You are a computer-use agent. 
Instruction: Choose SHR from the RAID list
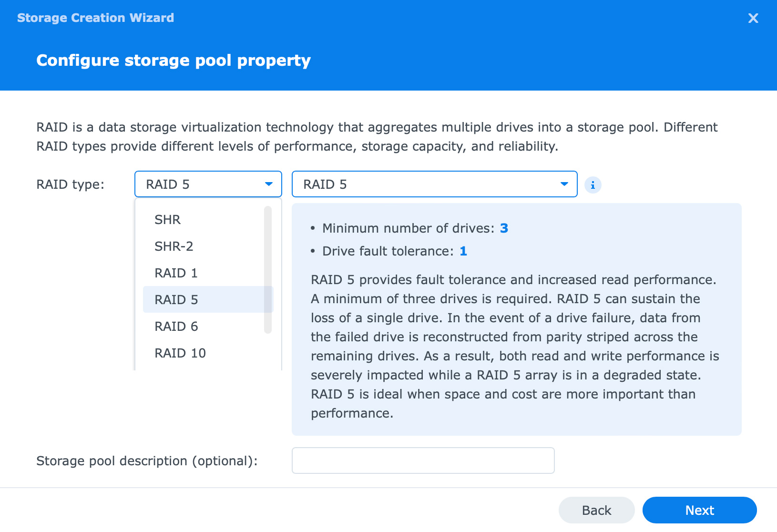tap(167, 220)
